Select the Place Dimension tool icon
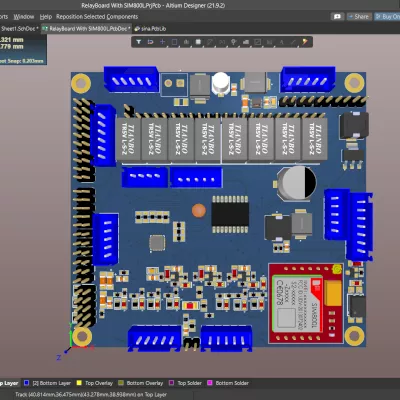Image resolution: width=400 pixels, height=400 pixels. pyautogui.click(x=269, y=42)
